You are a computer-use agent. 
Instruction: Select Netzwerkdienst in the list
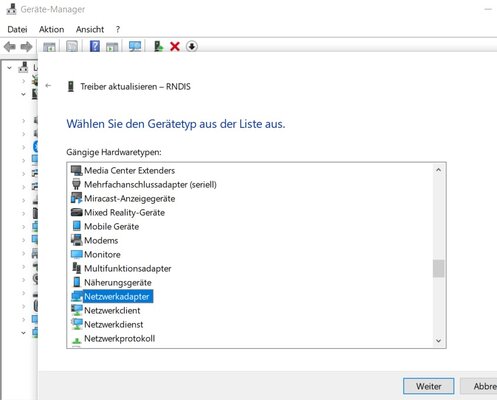coord(114,324)
